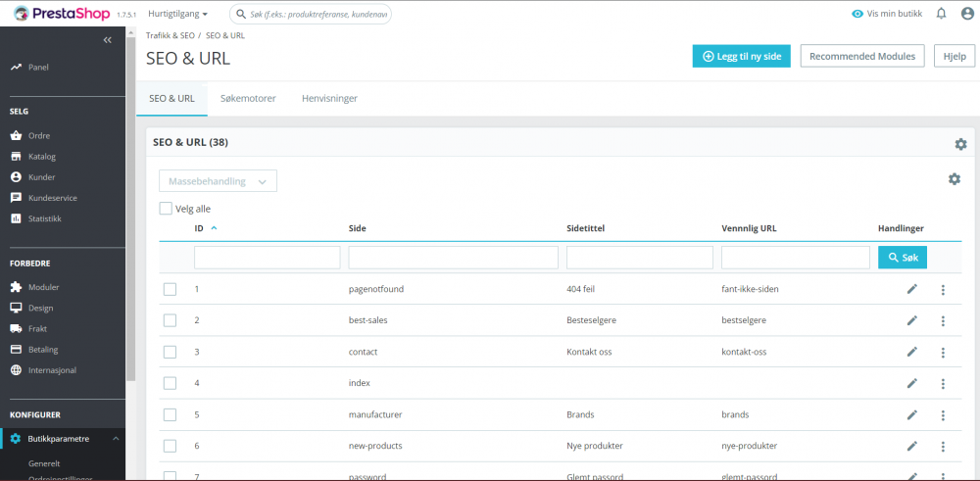This screenshot has width=980, height=481.
Task: Open the user profile avatar icon
Action: point(967,13)
